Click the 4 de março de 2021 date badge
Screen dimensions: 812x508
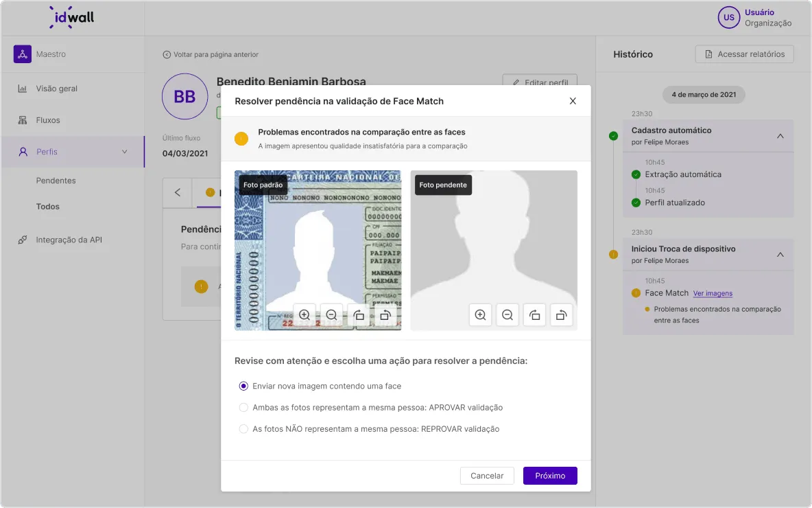click(x=704, y=95)
